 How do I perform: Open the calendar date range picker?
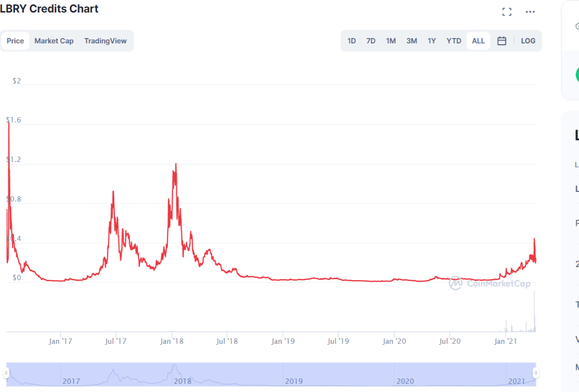[x=502, y=41]
